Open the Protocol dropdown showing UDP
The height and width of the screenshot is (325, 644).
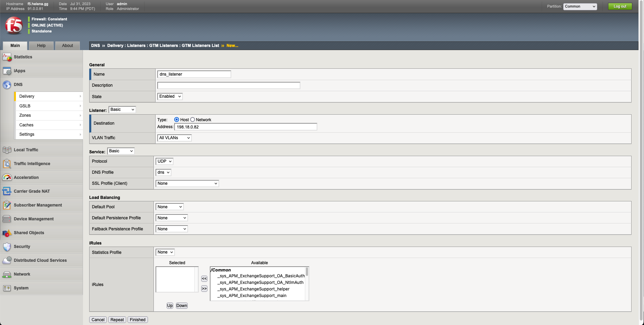pos(165,161)
